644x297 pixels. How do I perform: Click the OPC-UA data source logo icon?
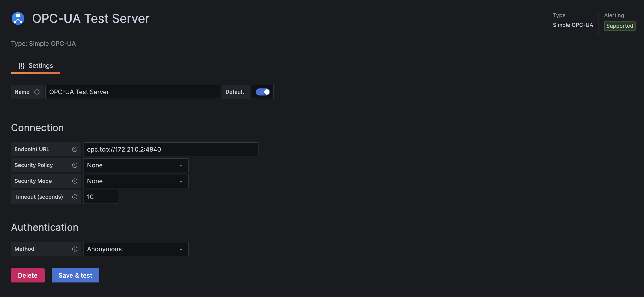tap(18, 18)
